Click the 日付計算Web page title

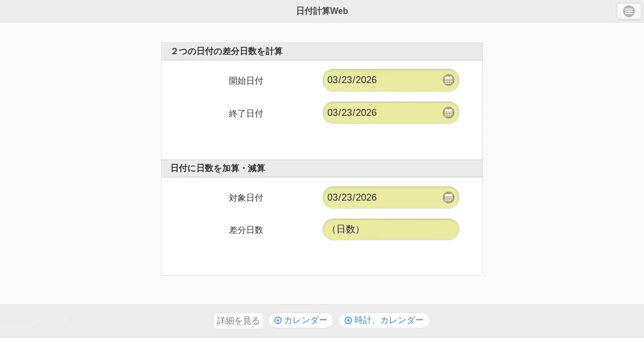coord(322,11)
